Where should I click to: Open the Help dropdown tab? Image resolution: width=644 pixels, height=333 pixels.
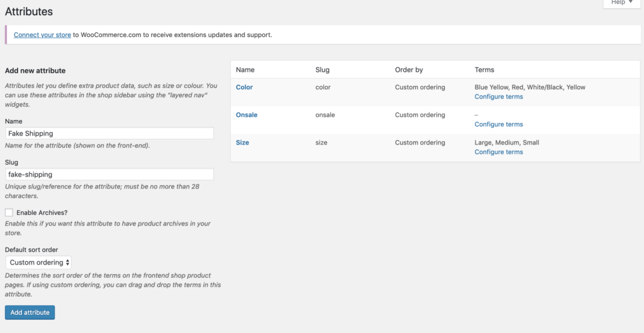622,3
